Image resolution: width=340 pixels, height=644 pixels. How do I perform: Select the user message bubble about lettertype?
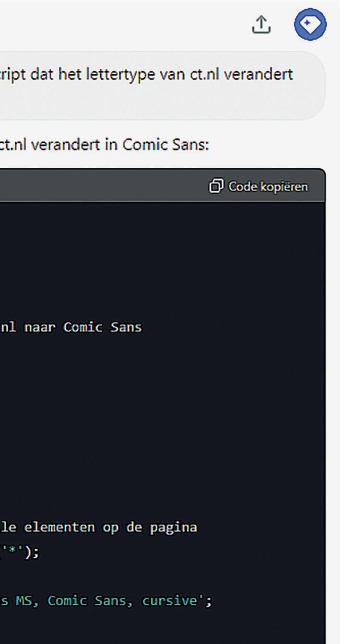click(163, 85)
